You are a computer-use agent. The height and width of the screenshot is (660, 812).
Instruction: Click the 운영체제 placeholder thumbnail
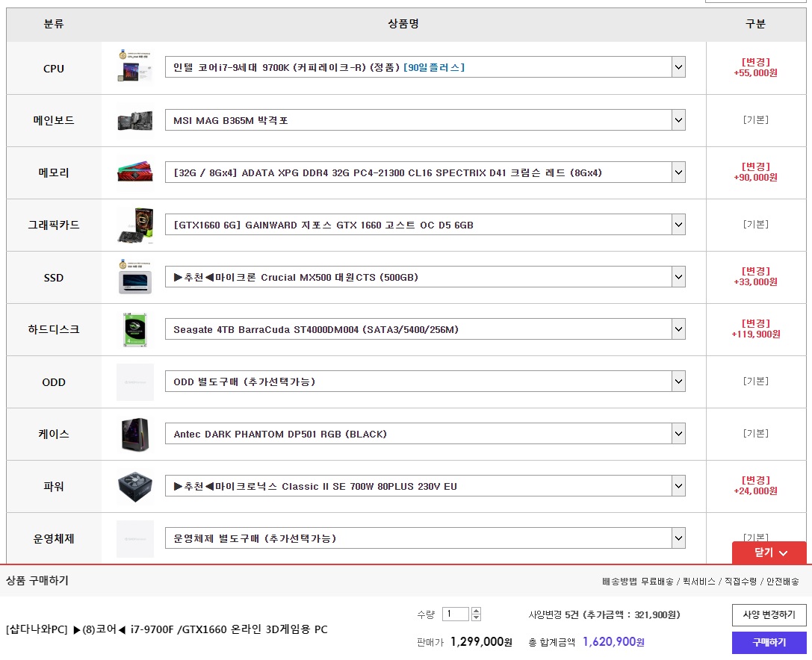[135, 539]
